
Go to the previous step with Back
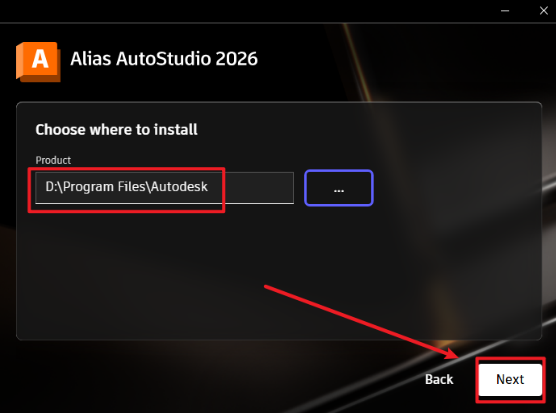[x=439, y=380]
